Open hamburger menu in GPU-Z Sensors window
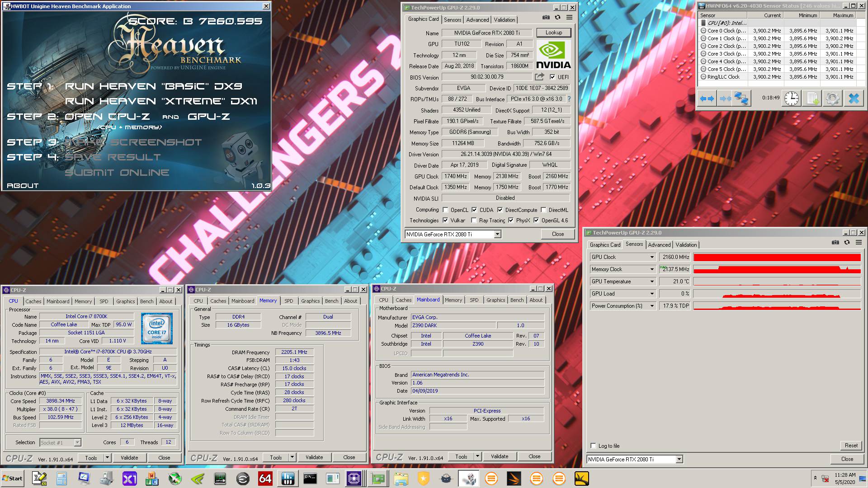 (x=859, y=243)
